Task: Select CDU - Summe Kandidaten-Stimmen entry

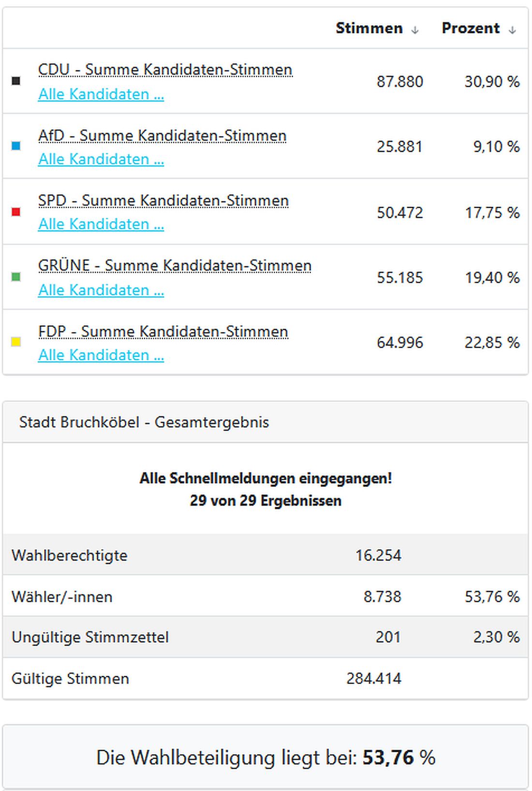Action: pyautogui.click(x=165, y=69)
